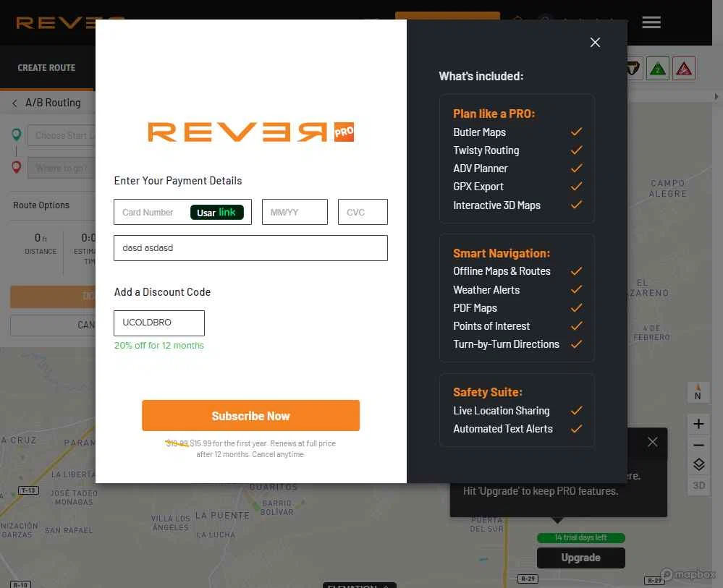
Task: Click the Where to go field
Action: click(x=62, y=168)
